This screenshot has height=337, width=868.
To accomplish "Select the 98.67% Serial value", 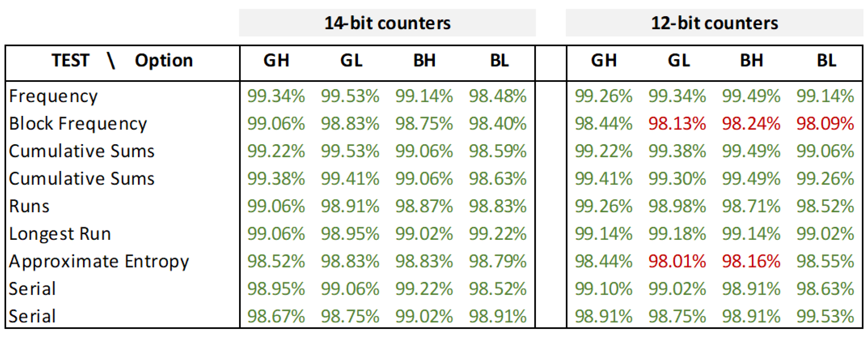I will point(276,317).
